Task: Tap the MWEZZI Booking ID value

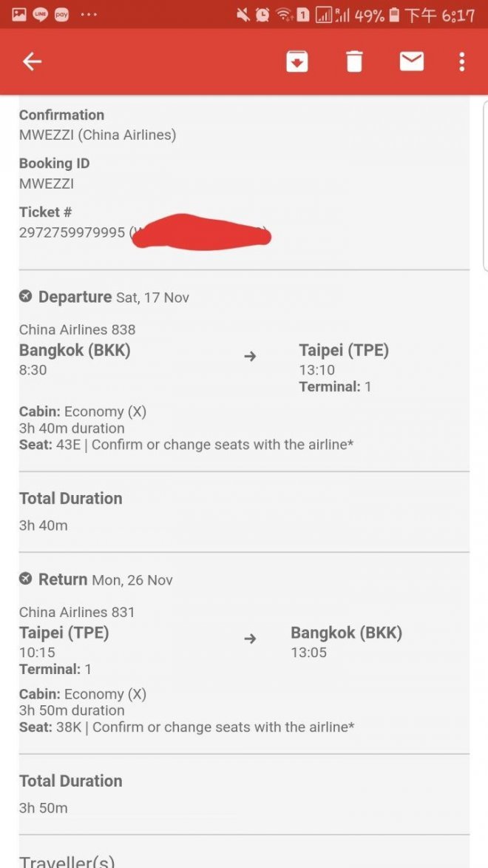Action: (x=47, y=184)
